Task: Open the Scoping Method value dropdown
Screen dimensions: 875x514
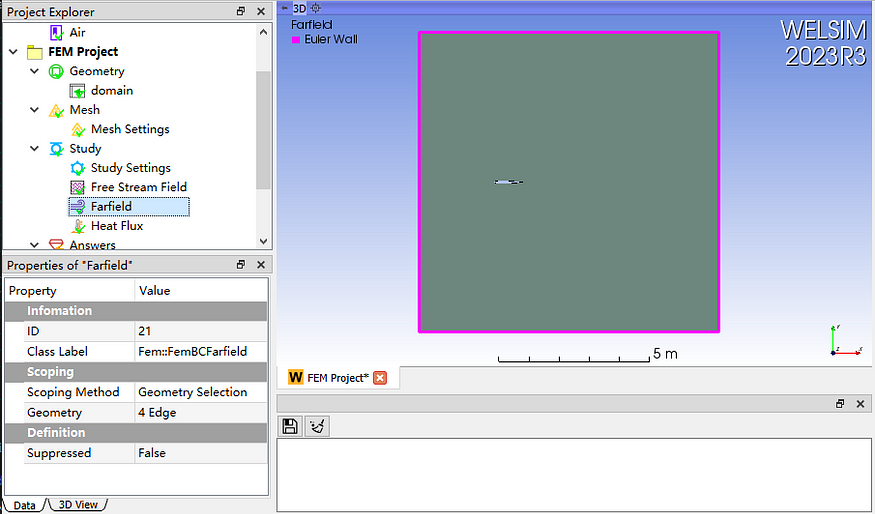Action: [201, 392]
